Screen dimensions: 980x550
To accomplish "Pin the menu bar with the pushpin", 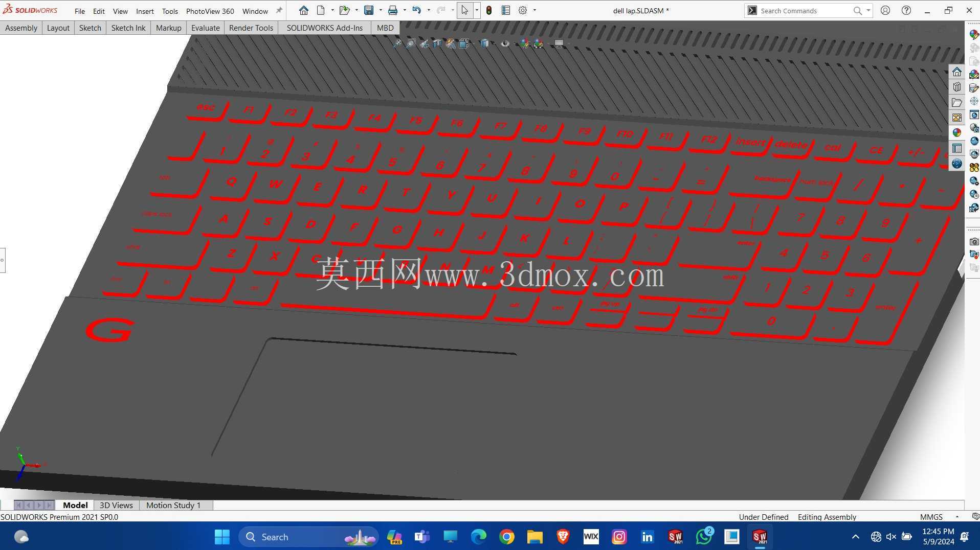I will pos(279,10).
